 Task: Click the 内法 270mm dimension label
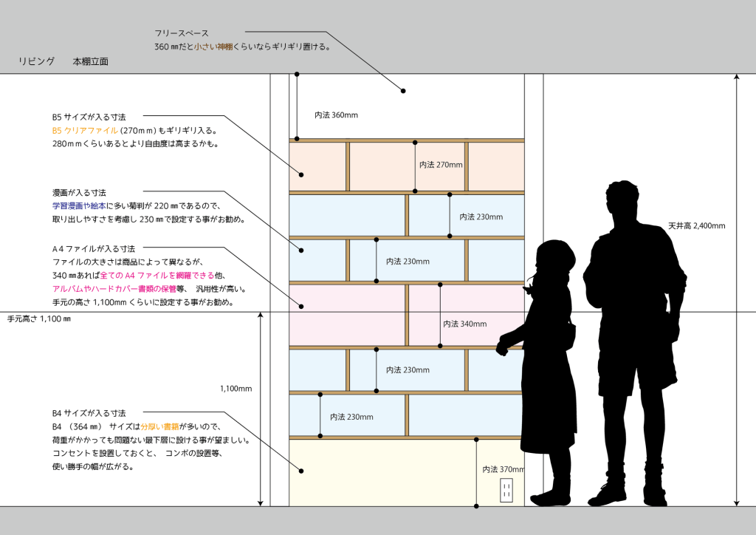[441, 165]
